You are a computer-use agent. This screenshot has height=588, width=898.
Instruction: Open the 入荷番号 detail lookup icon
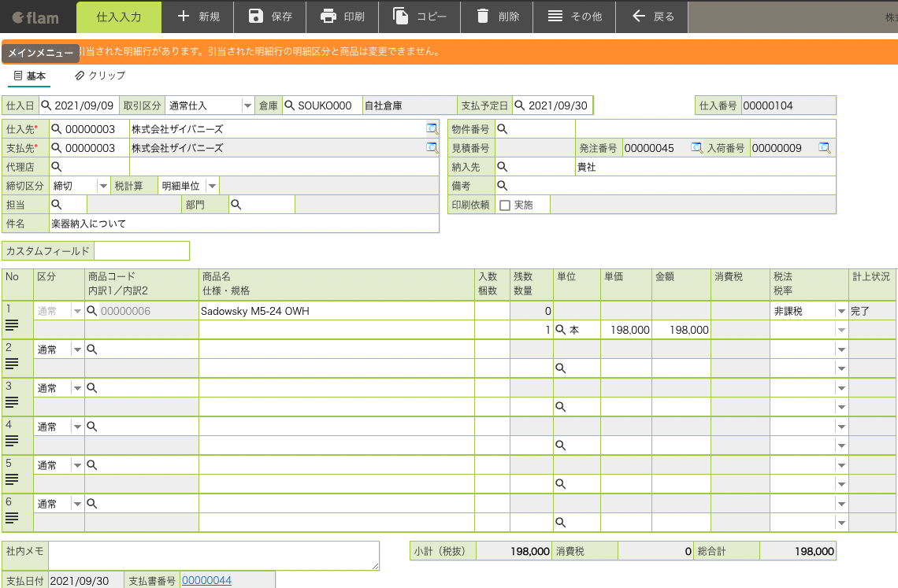coord(824,148)
